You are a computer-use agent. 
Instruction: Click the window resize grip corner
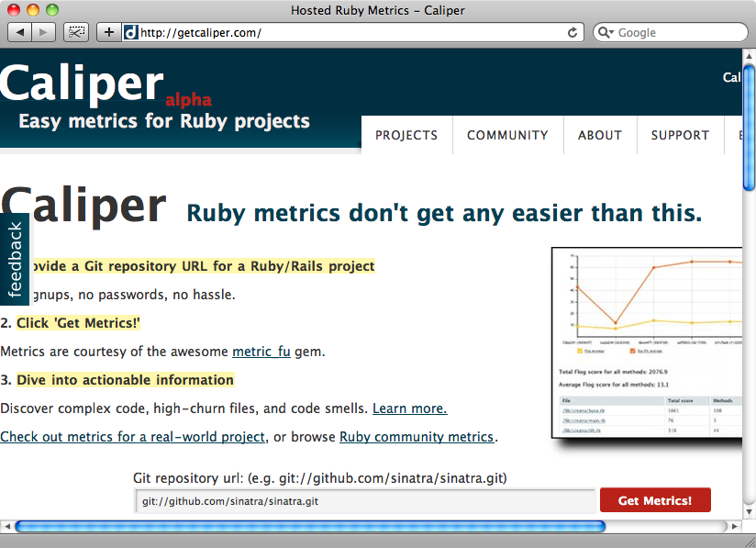749,541
